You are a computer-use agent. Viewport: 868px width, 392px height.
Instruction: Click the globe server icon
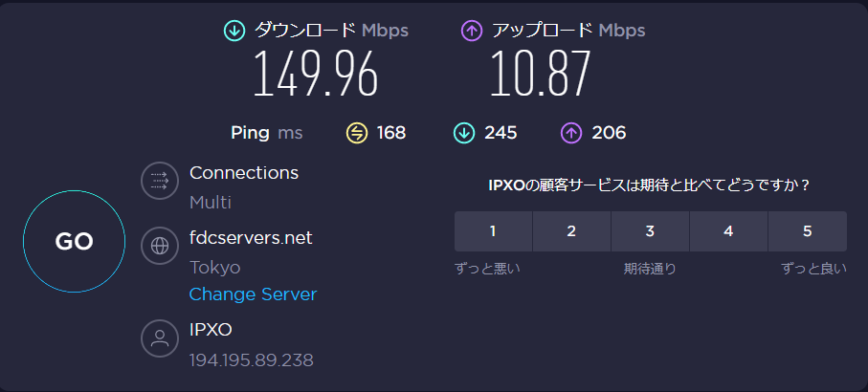160,246
